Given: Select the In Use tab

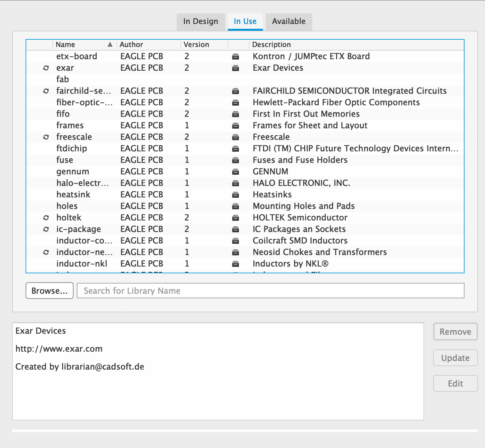Looking at the screenshot, I should point(245,21).
